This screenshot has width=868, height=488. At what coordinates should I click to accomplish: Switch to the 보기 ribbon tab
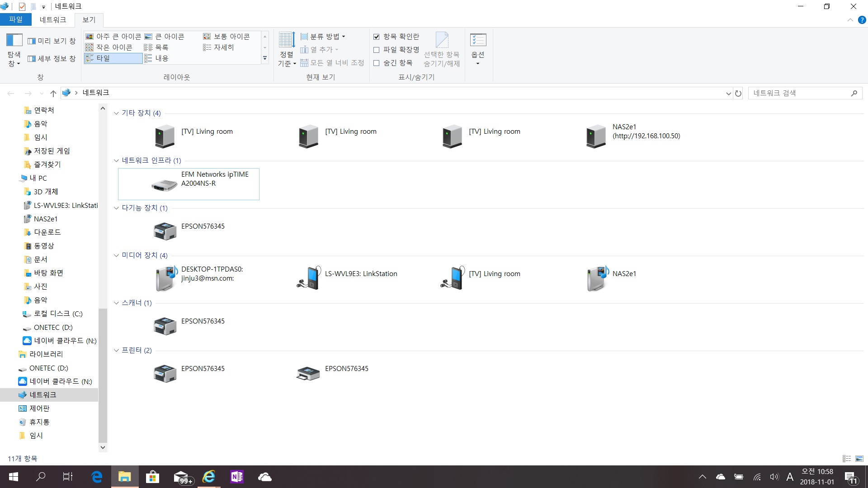click(89, 20)
